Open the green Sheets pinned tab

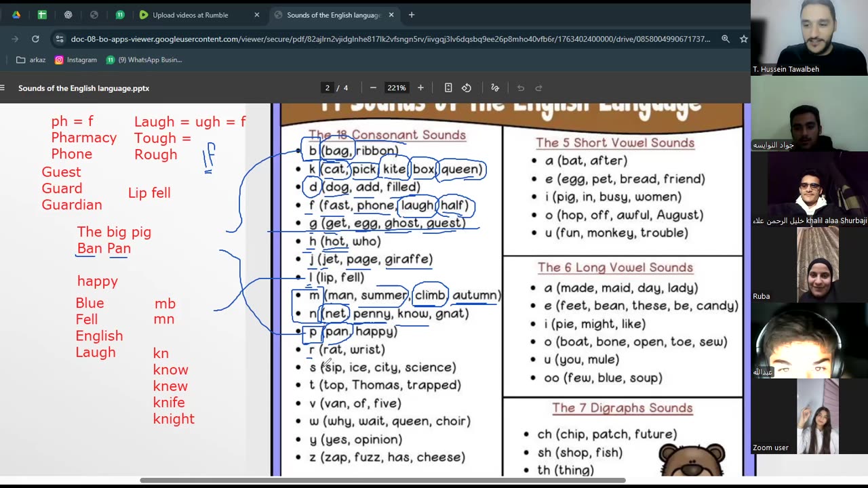point(42,15)
